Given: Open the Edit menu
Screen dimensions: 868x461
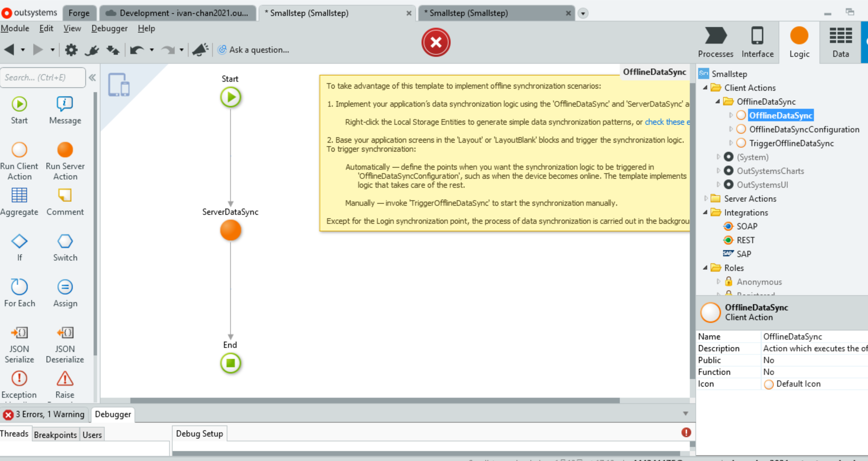Looking at the screenshot, I should tap(46, 29).
